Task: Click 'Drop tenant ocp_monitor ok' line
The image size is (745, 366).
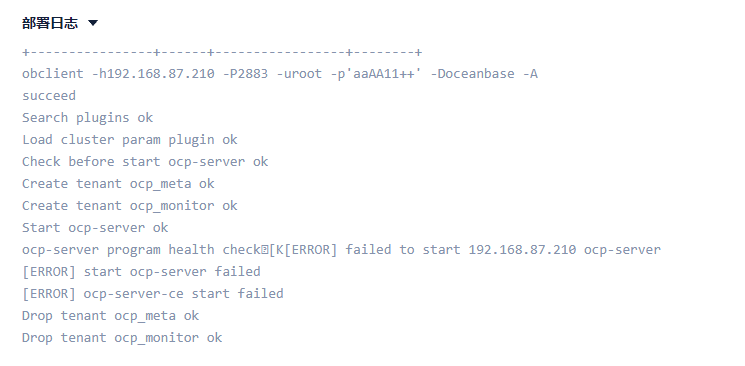Action: 122,337
